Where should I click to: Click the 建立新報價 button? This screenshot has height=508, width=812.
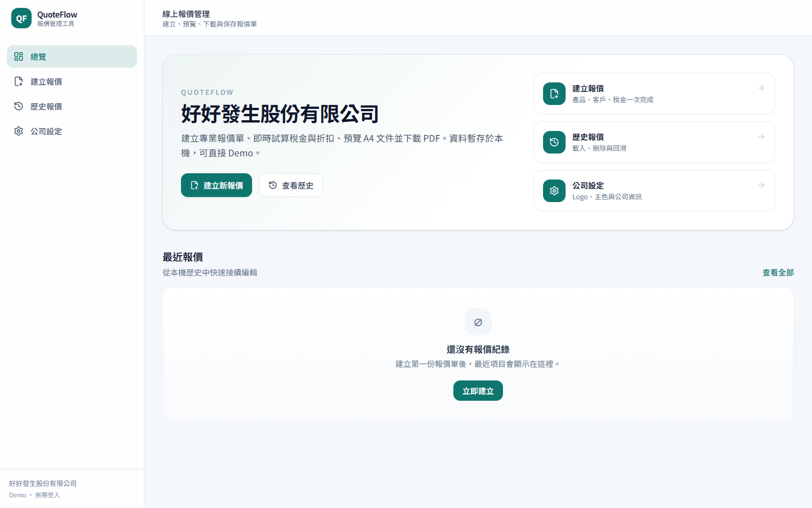tap(217, 185)
